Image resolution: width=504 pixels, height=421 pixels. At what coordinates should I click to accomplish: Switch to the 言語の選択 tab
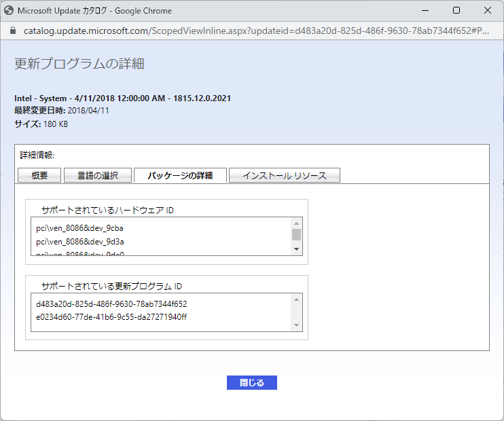(x=98, y=175)
